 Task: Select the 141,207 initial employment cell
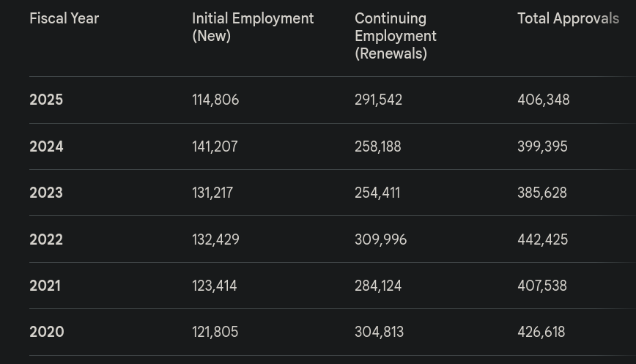click(x=215, y=146)
